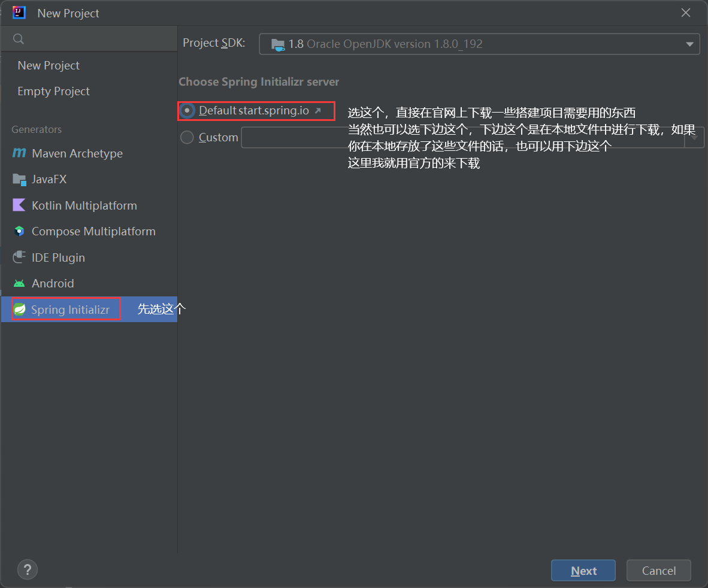The image size is (708, 588).
Task: Click the Android robot icon
Action: pyautogui.click(x=19, y=283)
